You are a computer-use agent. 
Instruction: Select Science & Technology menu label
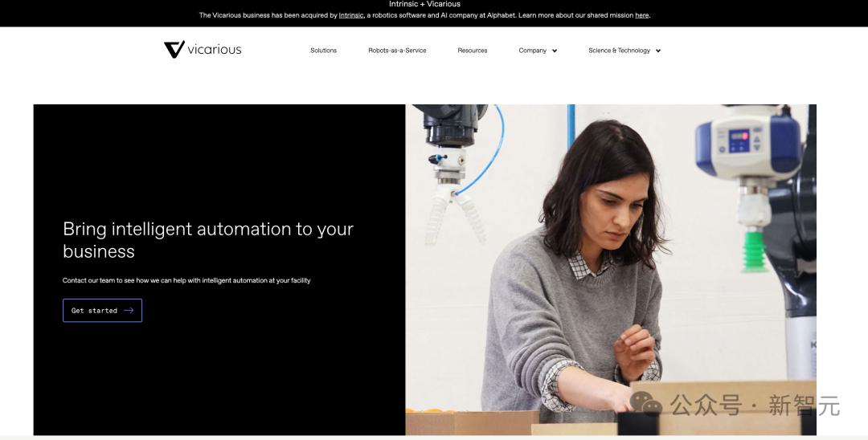(x=619, y=51)
